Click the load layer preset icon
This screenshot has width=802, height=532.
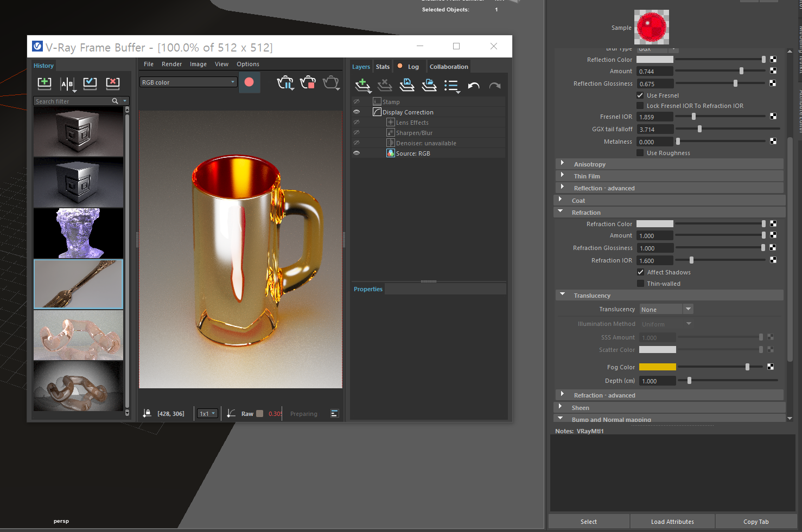(x=429, y=85)
